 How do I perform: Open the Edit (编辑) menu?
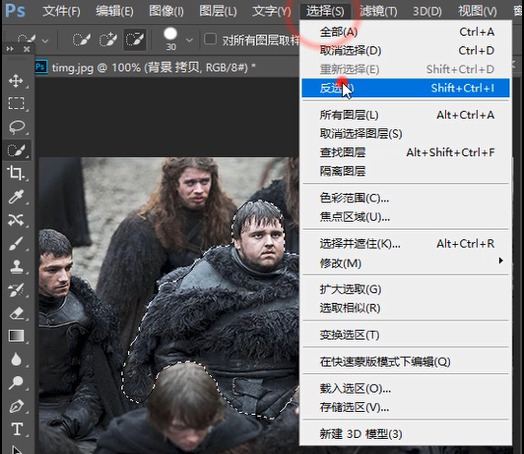115,12
